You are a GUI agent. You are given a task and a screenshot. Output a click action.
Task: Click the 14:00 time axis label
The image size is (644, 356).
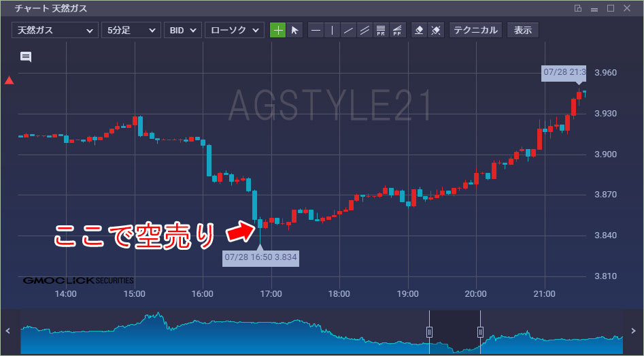pos(66,294)
